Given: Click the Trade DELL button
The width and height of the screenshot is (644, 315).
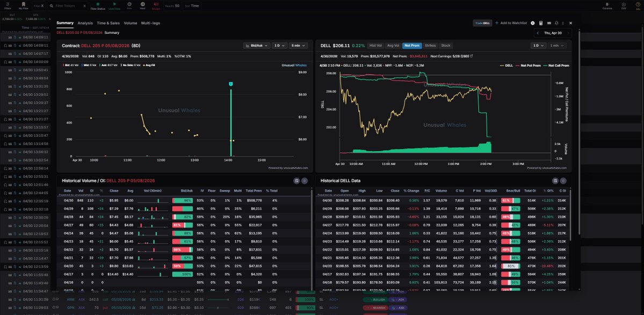Looking at the screenshot, I should (x=482, y=24).
